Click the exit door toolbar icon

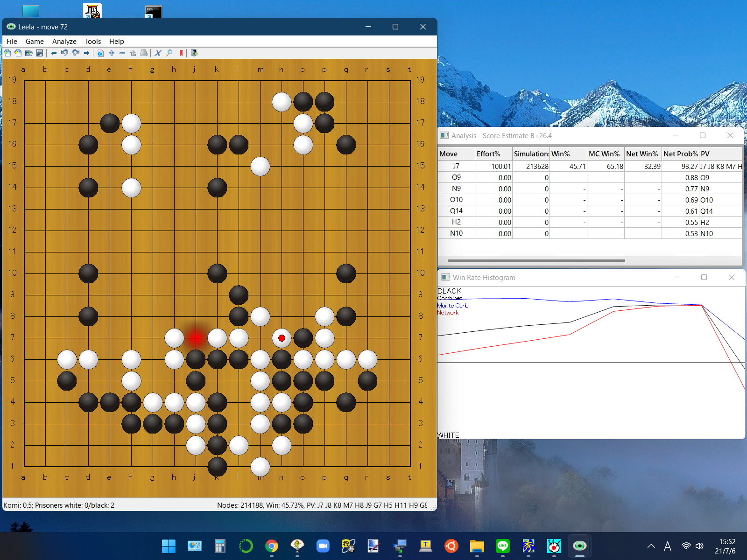coord(194,53)
